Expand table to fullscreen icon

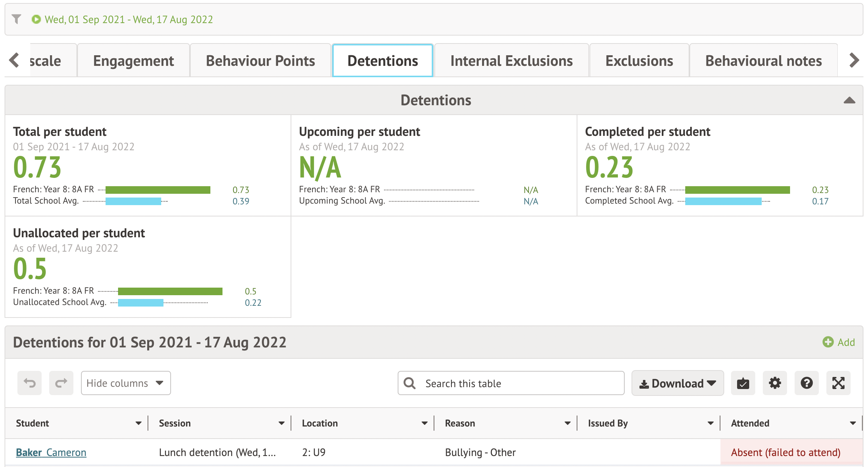click(x=838, y=383)
